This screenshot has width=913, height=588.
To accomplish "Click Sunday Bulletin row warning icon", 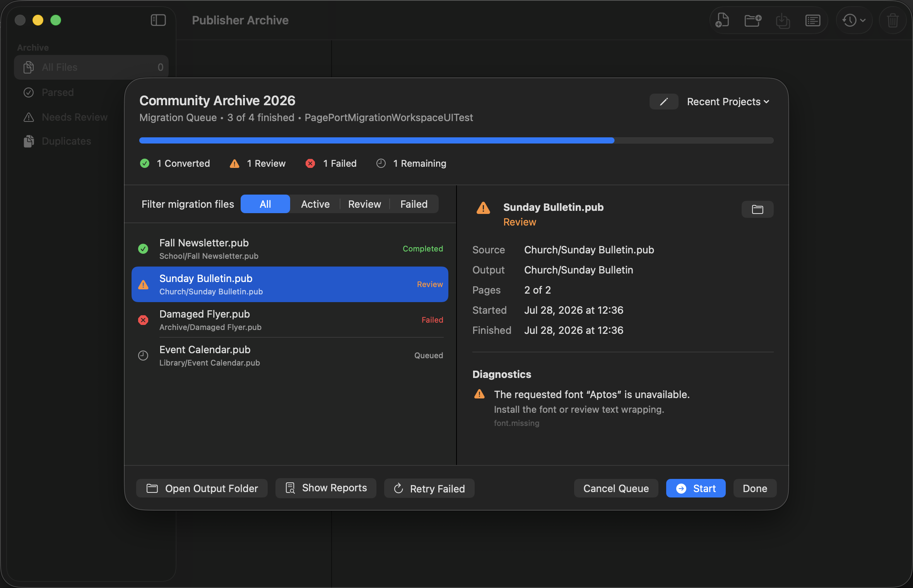I will click(x=143, y=285).
